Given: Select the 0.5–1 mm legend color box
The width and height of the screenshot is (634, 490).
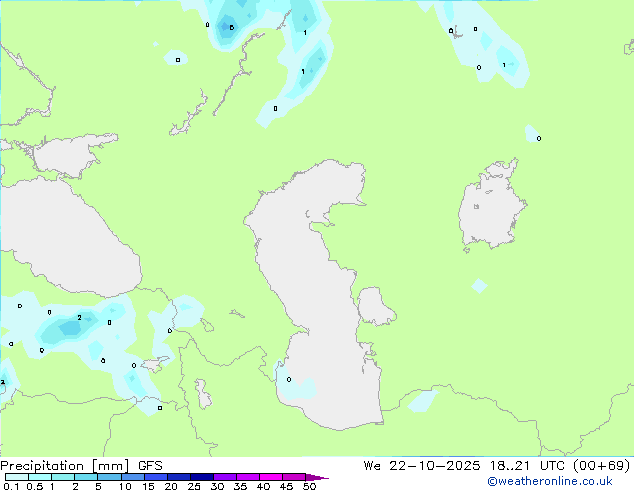Looking at the screenshot, I should pos(40,477).
